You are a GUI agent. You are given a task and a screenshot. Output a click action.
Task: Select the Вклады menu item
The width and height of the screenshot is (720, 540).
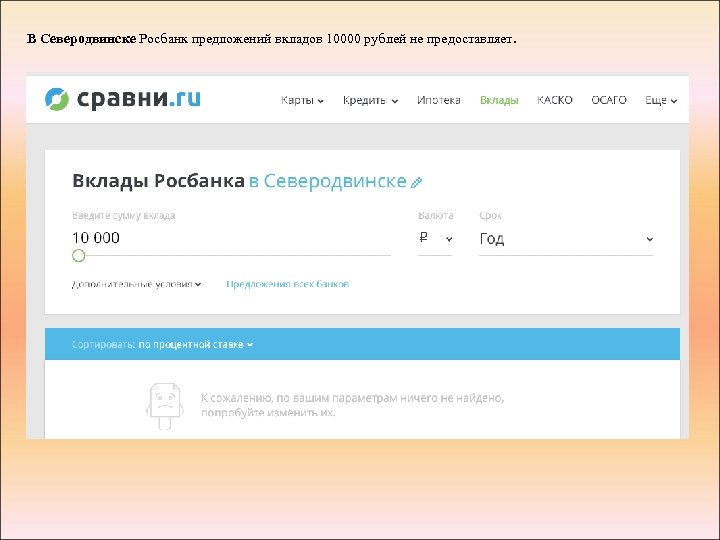pyautogui.click(x=499, y=100)
